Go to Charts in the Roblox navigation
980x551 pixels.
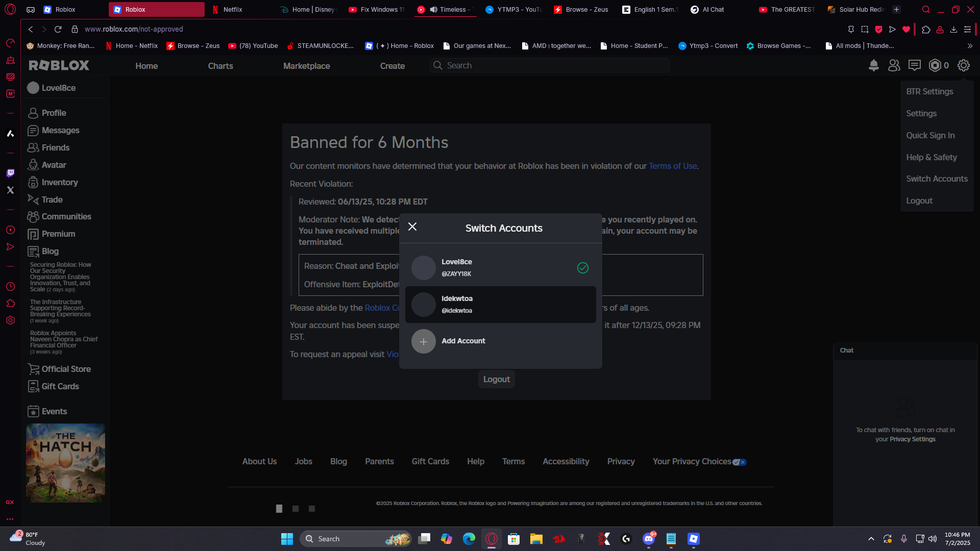(220, 66)
